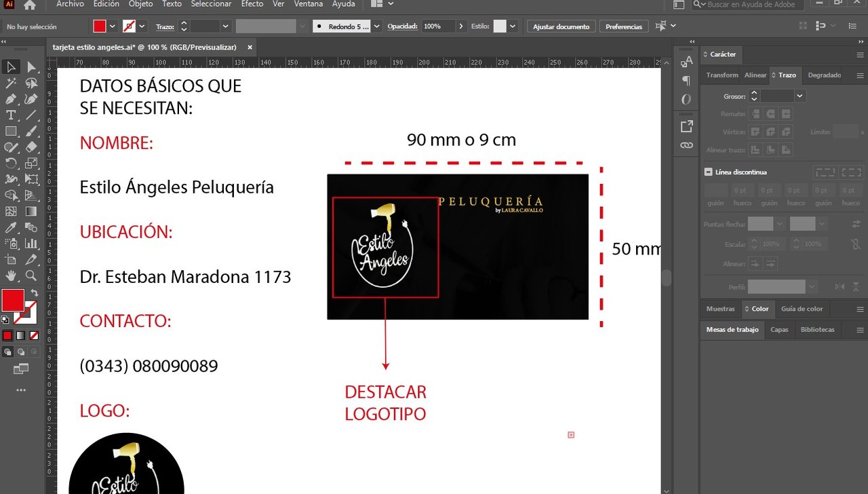This screenshot has width=868, height=494.
Task: Select the Hand tool
Action: click(11, 275)
